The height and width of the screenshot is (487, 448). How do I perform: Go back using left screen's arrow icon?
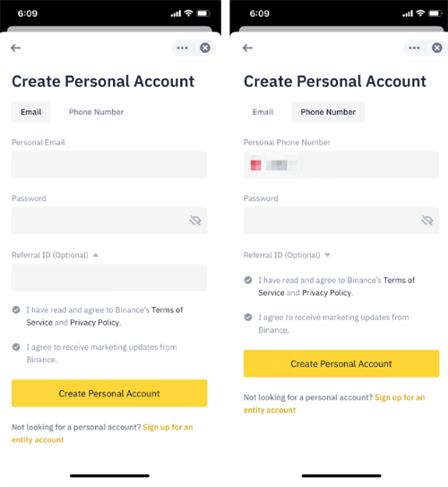(15, 48)
